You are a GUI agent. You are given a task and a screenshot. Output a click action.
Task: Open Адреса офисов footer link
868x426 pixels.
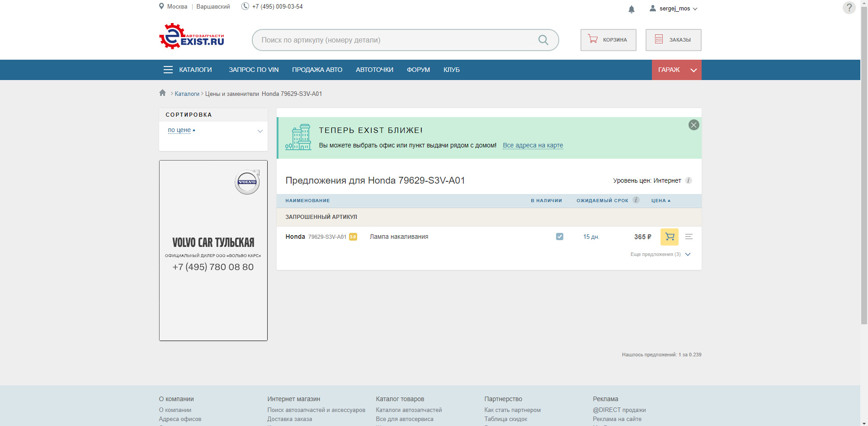[180, 419]
